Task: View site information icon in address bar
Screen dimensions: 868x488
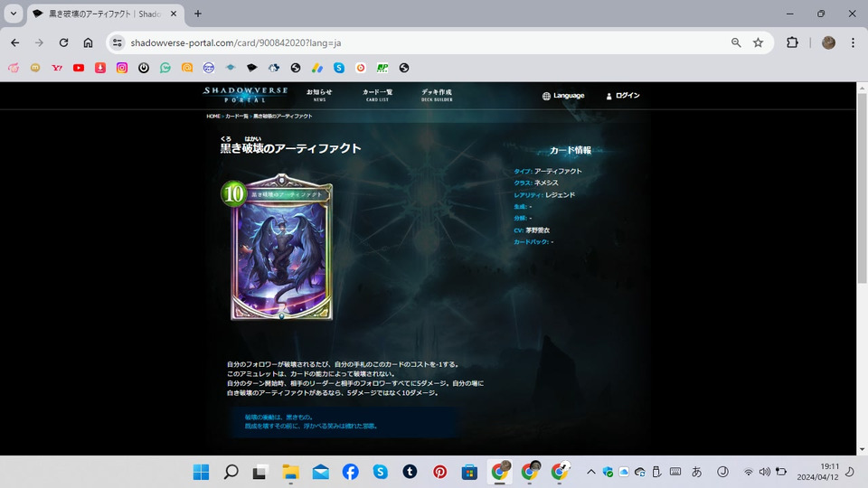Action: (x=117, y=42)
